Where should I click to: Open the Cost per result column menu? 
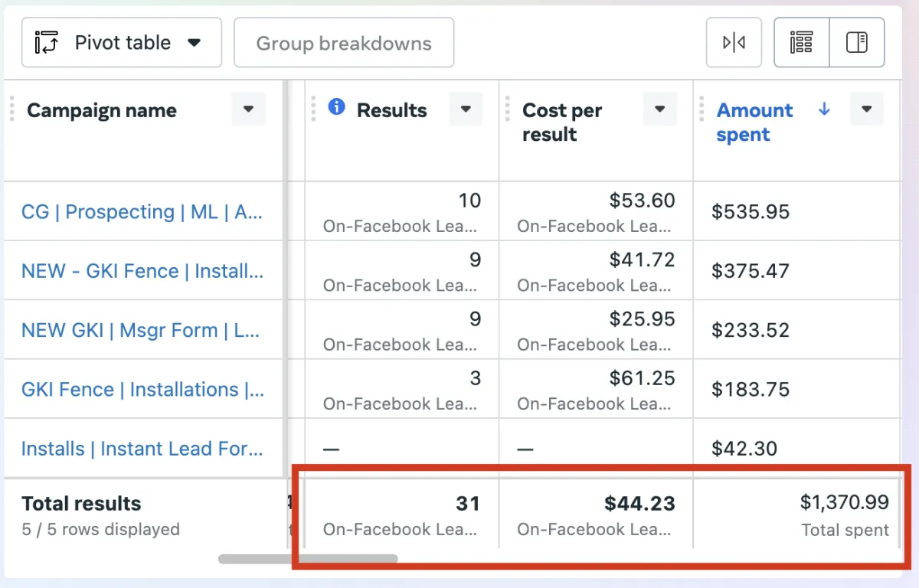tap(659, 109)
